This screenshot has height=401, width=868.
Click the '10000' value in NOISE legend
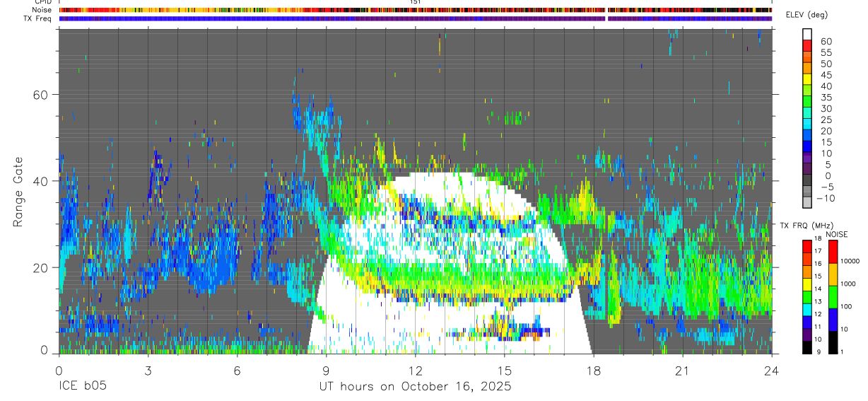(850, 261)
